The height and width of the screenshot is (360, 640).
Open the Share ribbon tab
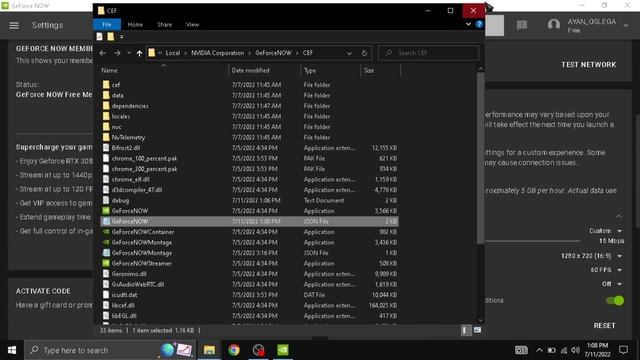(164, 24)
